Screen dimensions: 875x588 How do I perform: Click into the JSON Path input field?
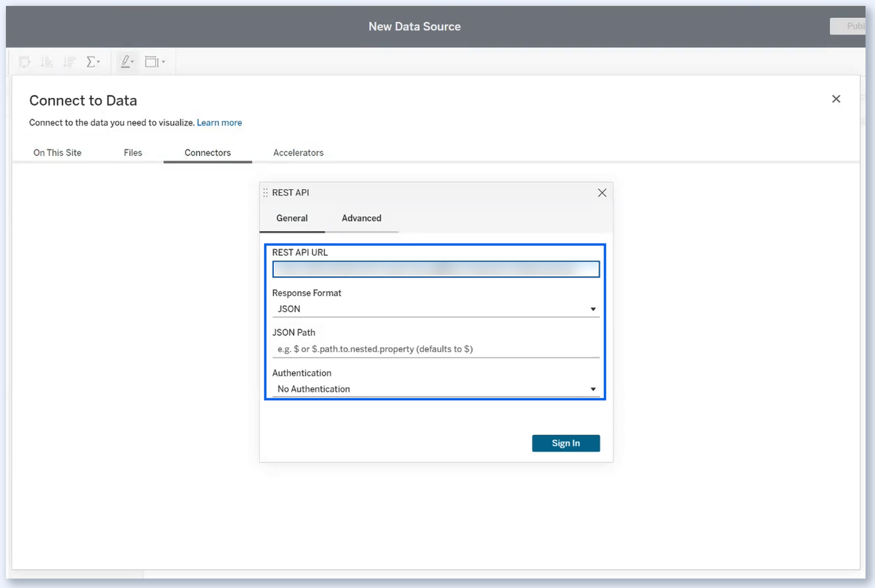click(436, 349)
